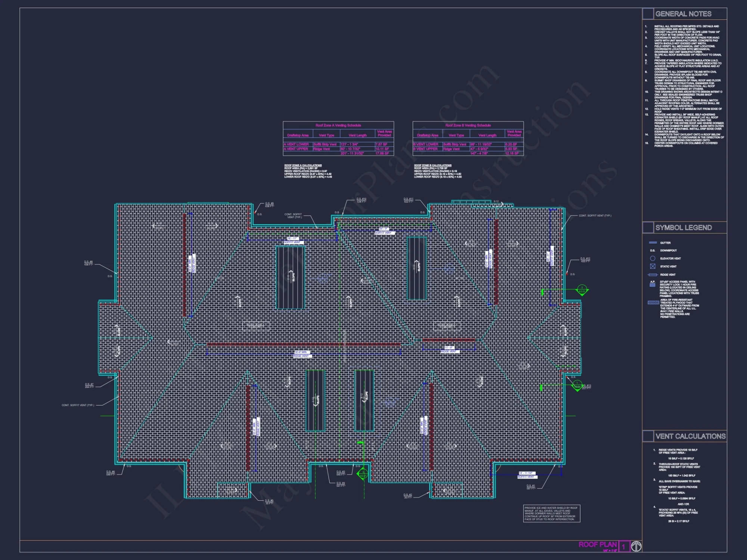
Task: Select the Elevator Vent circle symbol
Action: pos(653,258)
